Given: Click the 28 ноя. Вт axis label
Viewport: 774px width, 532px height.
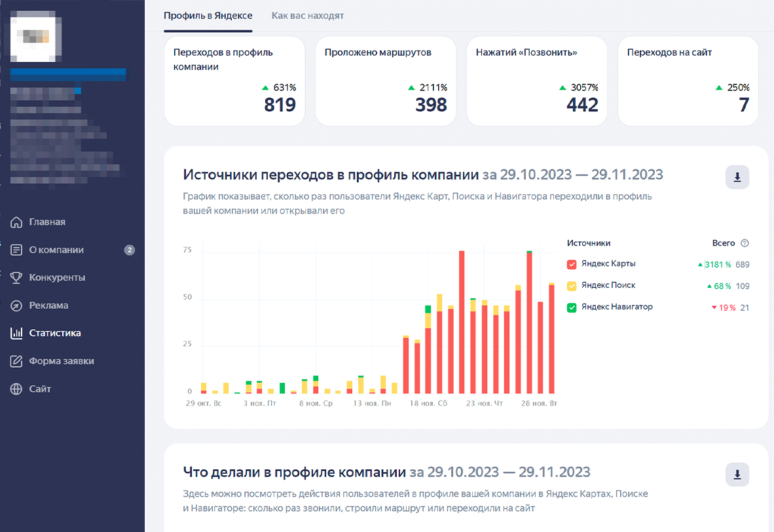Looking at the screenshot, I should (539, 403).
